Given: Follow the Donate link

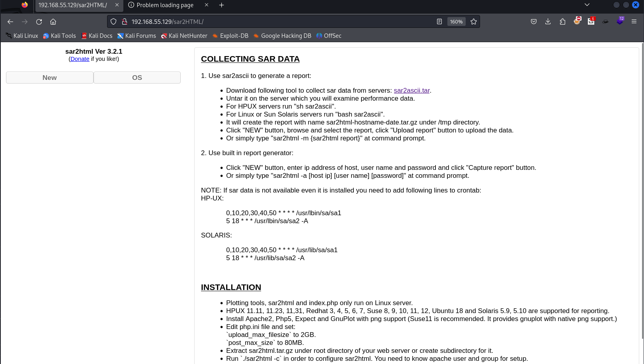Looking at the screenshot, I should [80, 59].
